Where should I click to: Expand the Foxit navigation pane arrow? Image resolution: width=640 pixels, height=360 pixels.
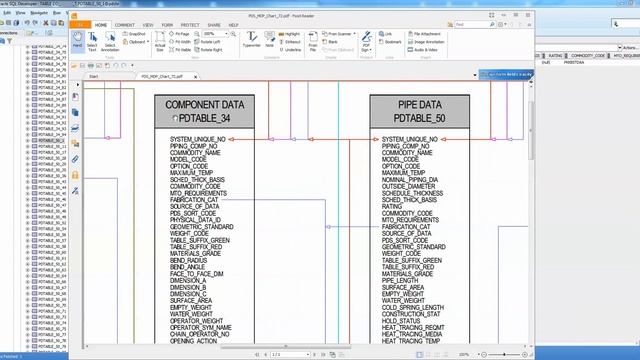click(78, 84)
